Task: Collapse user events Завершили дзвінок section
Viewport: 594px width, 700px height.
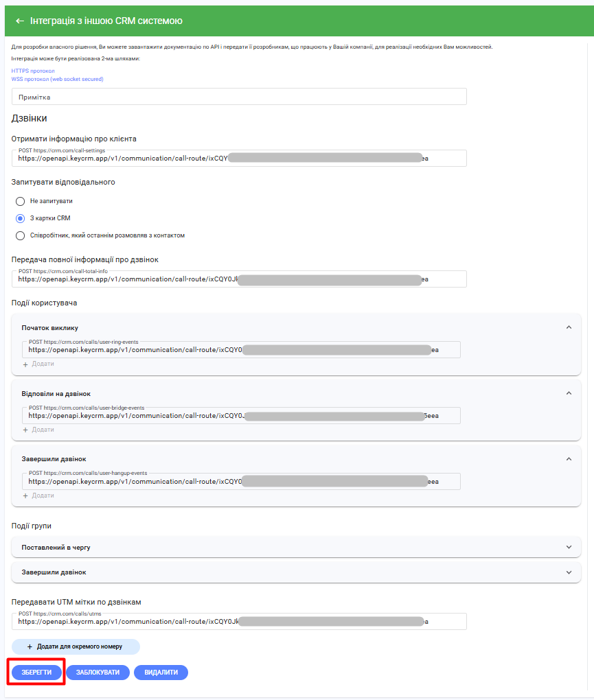Action: (x=569, y=458)
